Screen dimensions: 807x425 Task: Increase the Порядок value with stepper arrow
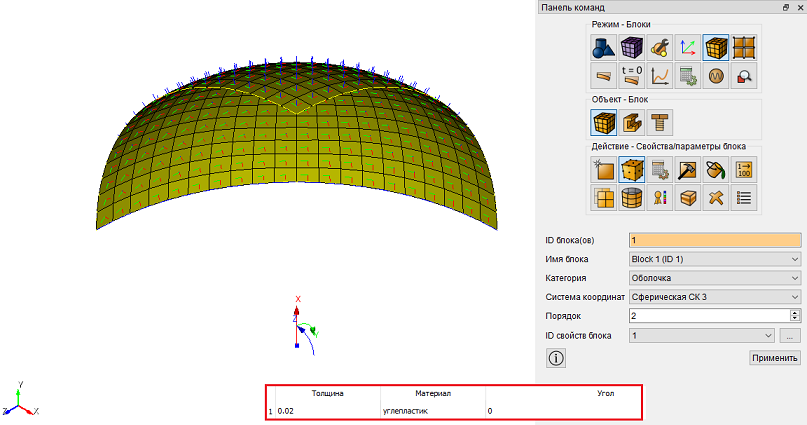[795, 313]
